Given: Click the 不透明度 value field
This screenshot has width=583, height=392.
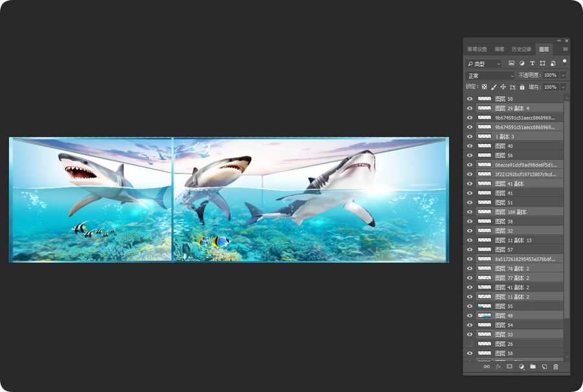Looking at the screenshot, I should point(550,76).
